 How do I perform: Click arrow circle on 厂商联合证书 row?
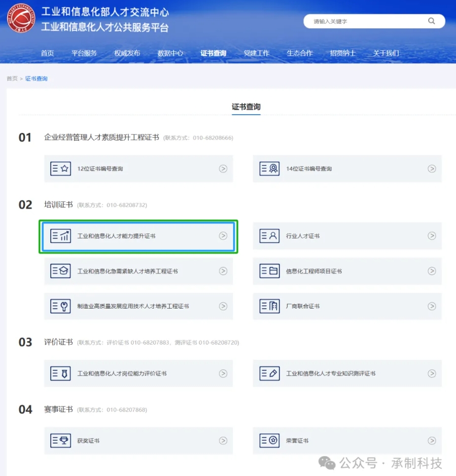coord(432,306)
